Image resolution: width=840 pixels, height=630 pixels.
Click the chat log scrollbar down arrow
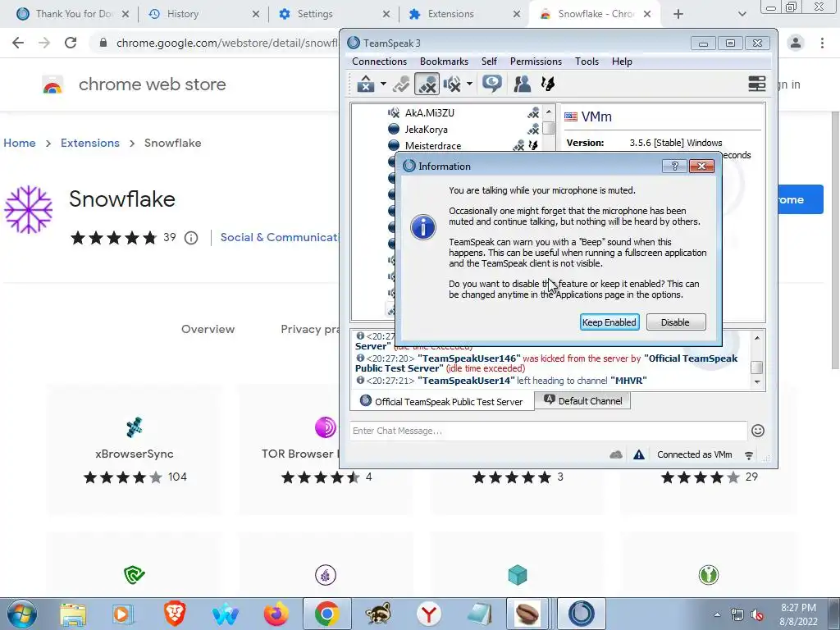757,381
